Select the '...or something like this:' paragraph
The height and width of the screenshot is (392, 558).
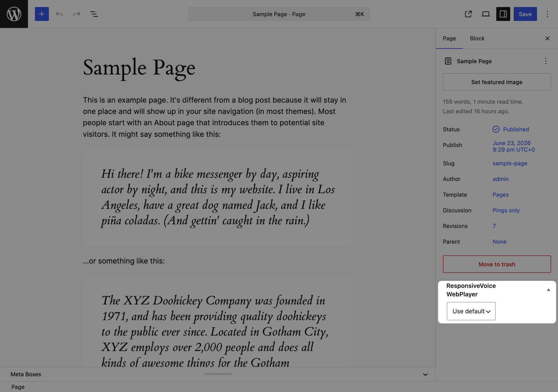pyautogui.click(x=124, y=261)
